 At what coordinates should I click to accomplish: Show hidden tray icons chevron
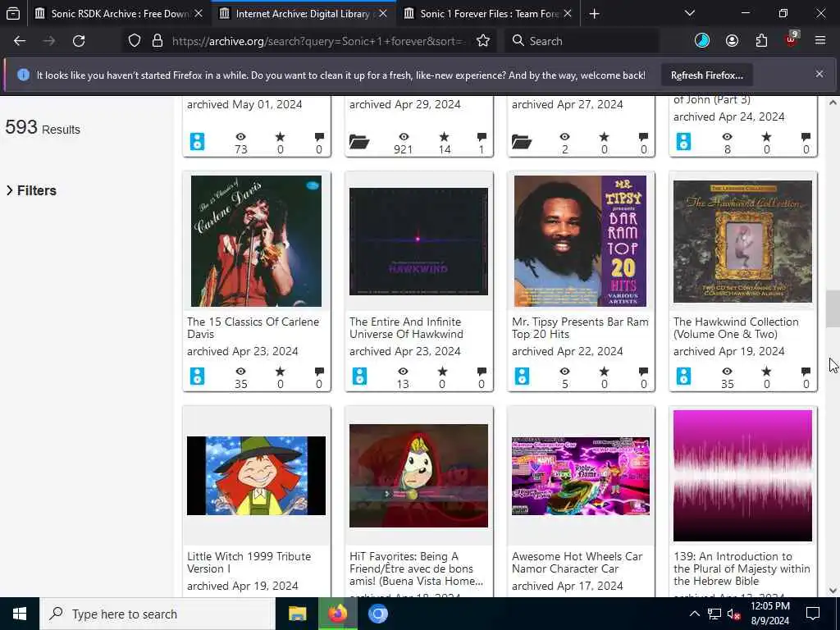[x=694, y=614]
